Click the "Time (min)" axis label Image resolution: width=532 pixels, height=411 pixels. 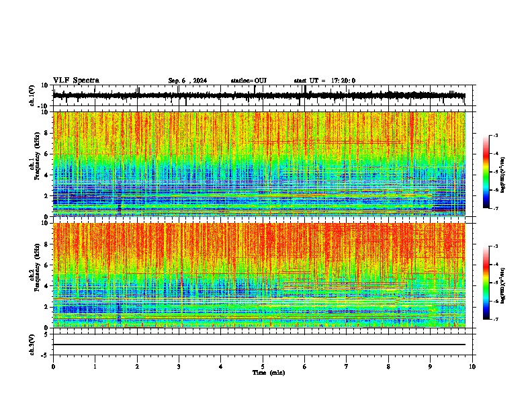click(269, 373)
